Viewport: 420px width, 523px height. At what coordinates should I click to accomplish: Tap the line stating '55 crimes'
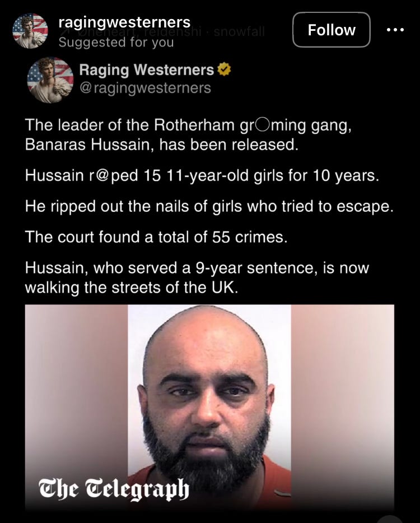pyautogui.click(x=156, y=237)
